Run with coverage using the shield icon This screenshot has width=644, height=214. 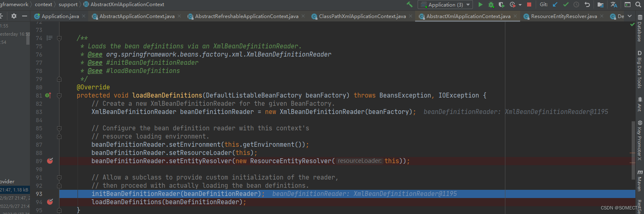[x=501, y=5]
